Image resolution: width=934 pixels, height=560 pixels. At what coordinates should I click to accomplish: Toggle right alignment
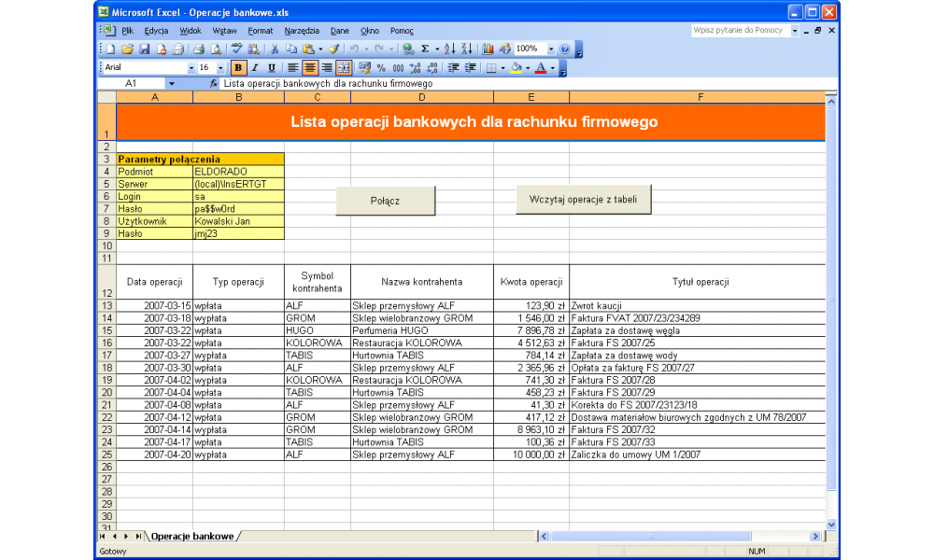[326, 68]
